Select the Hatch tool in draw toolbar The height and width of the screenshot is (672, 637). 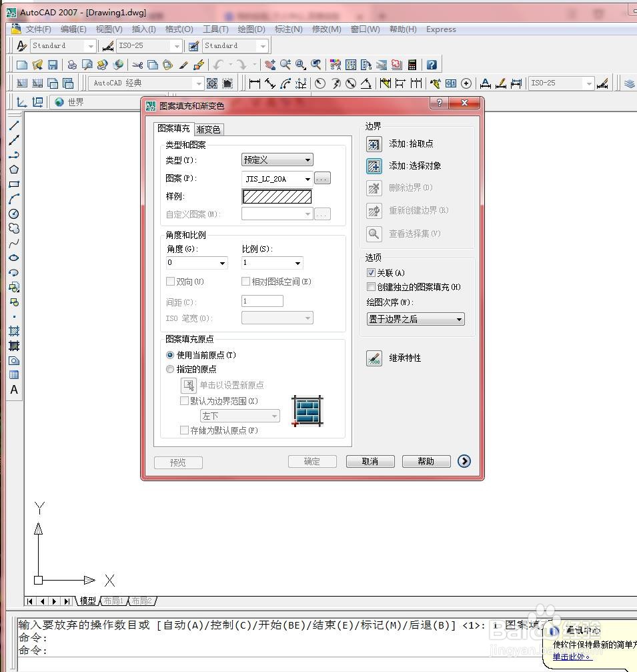[14, 331]
